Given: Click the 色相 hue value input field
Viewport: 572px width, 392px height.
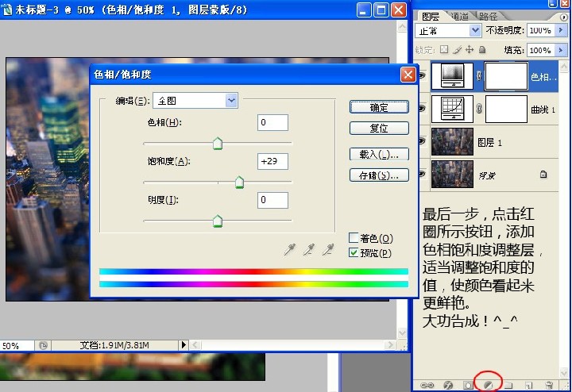Looking at the screenshot, I should pyautogui.click(x=272, y=122).
